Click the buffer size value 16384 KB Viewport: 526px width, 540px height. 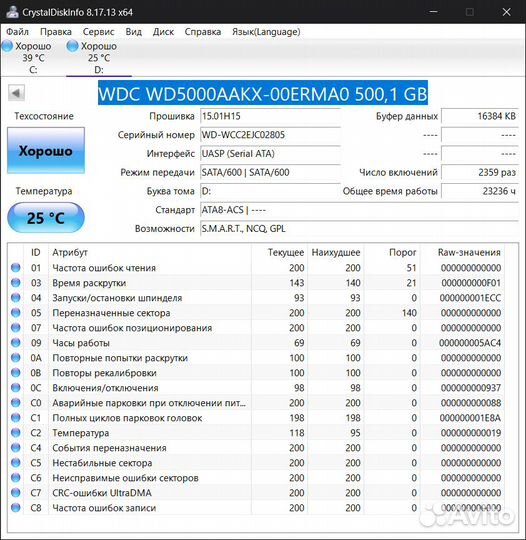coord(480,116)
